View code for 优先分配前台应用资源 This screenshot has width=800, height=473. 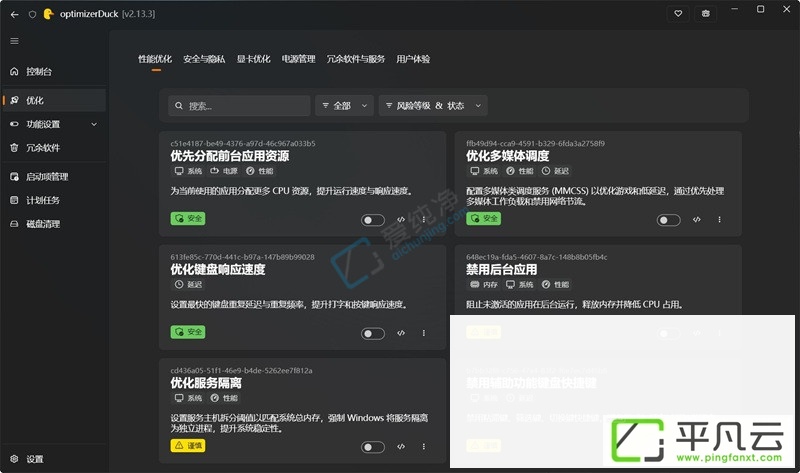(x=401, y=219)
